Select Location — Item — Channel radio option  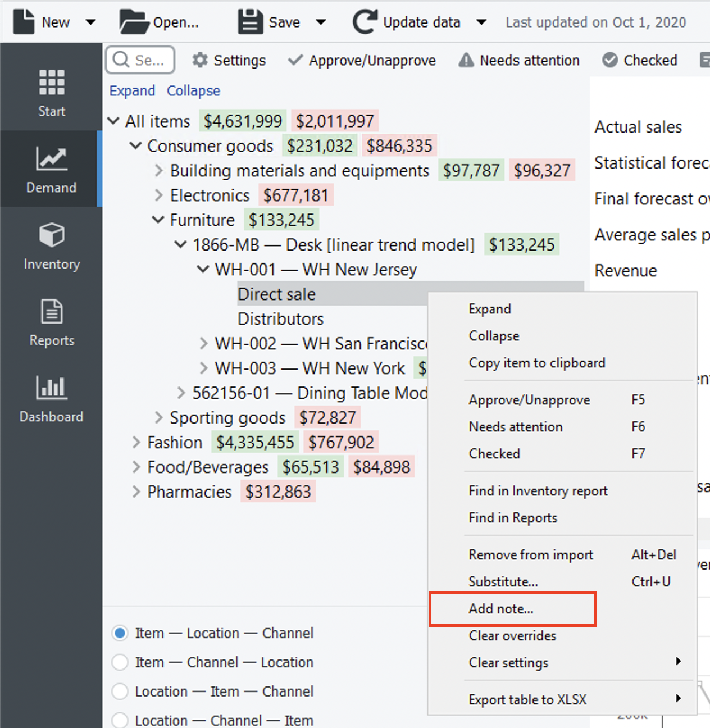120,691
